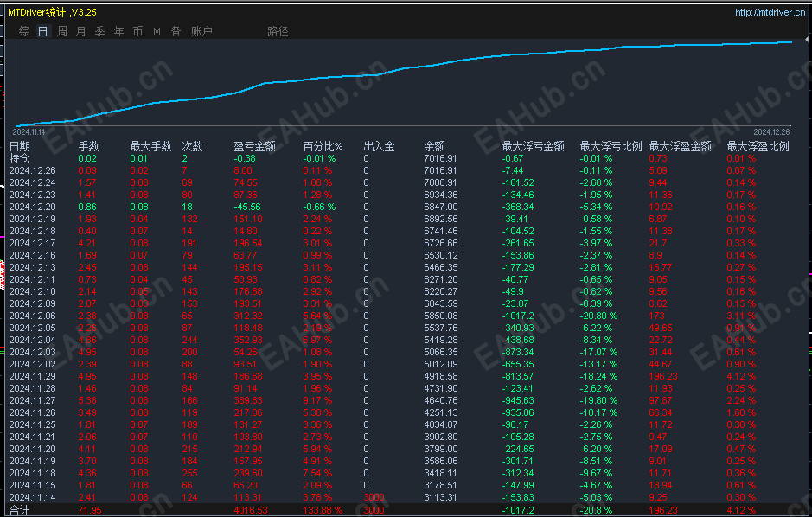The height and width of the screenshot is (517, 812).
Task: Click the -20.80 % max drawdown cell
Action: 598,316
